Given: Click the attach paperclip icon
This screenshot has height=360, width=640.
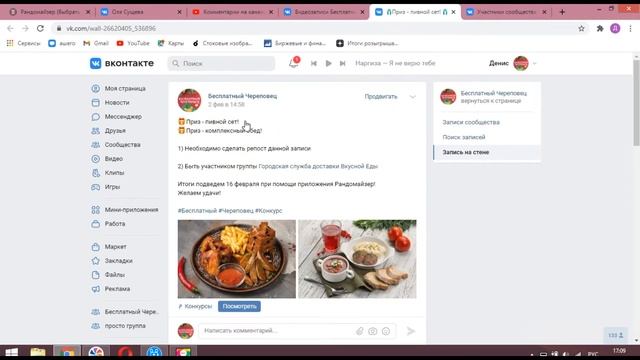Looking at the screenshot, I should pos(360,331).
